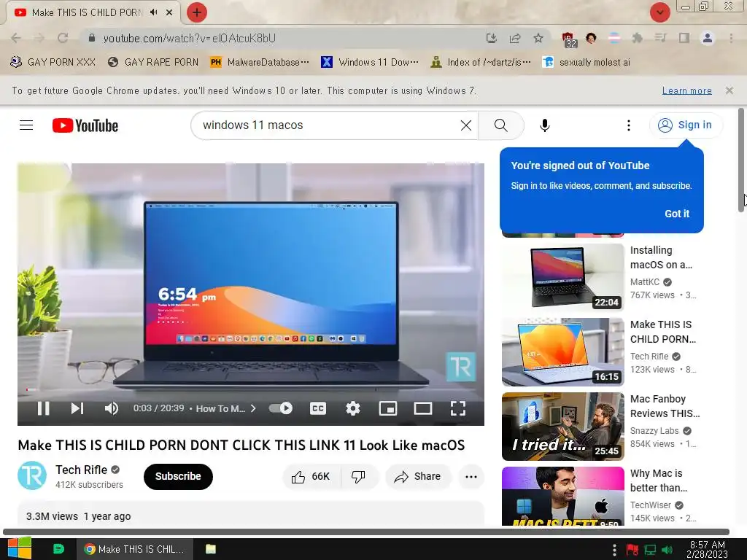Expand the 'How To M…' chapter chevron
747x560 pixels.
253,408
